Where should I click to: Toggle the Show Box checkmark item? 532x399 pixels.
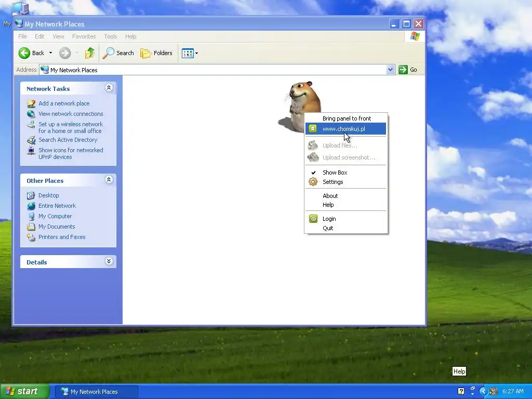tap(345, 172)
